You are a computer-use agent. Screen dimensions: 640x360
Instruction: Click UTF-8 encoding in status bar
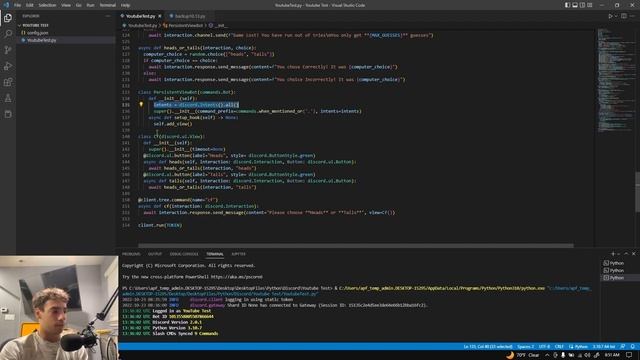point(544,347)
